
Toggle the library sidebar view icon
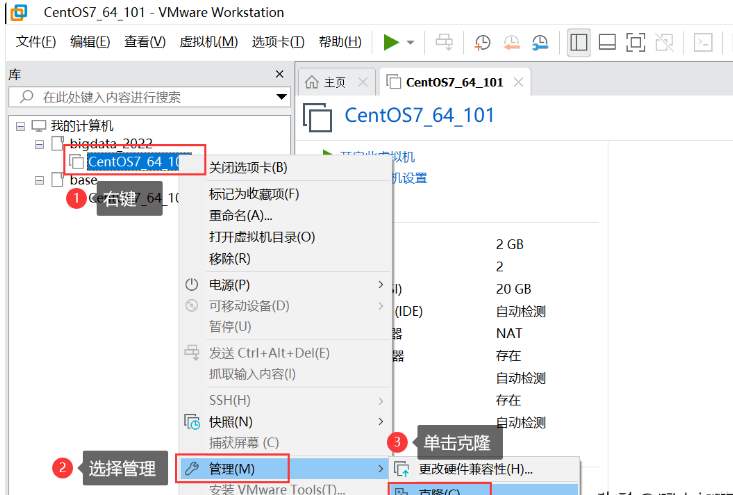click(579, 43)
